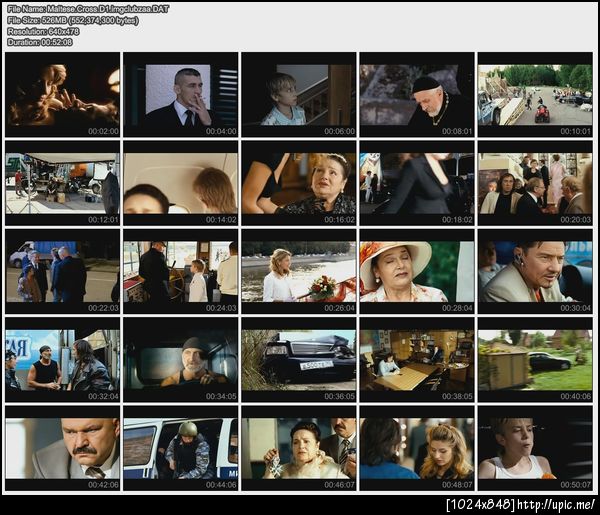Click the last thumbnail at 00:50:07
The height and width of the screenshot is (515, 600).
click(535, 448)
